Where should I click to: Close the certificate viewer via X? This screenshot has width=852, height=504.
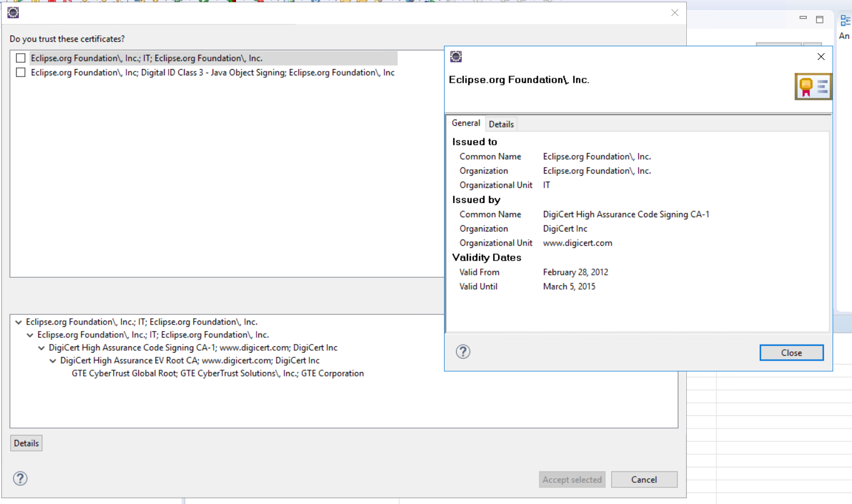point(821,57)
